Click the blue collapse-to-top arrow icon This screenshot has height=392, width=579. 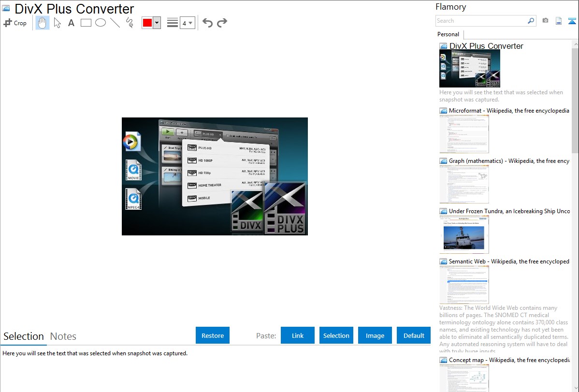pos(572,21)
